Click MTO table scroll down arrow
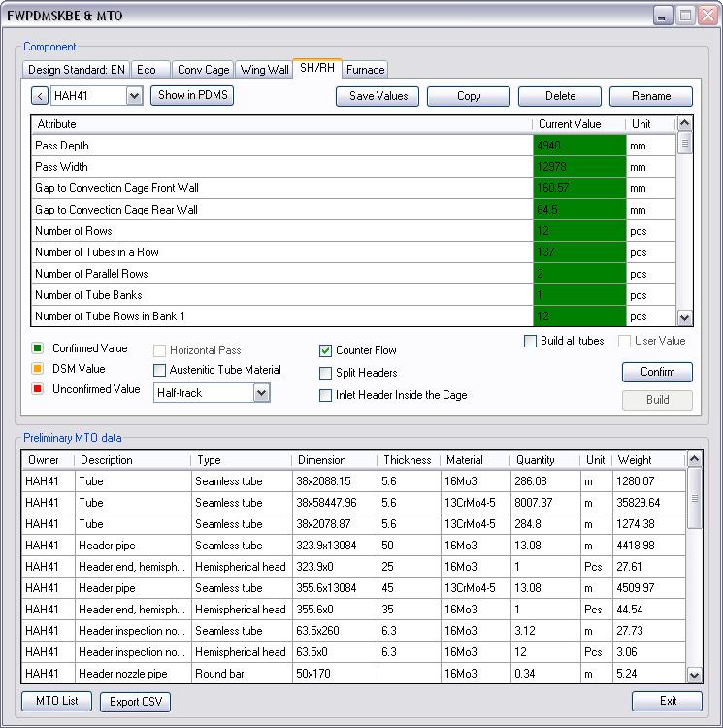This screenshot has width=723, height=728. 694,675
